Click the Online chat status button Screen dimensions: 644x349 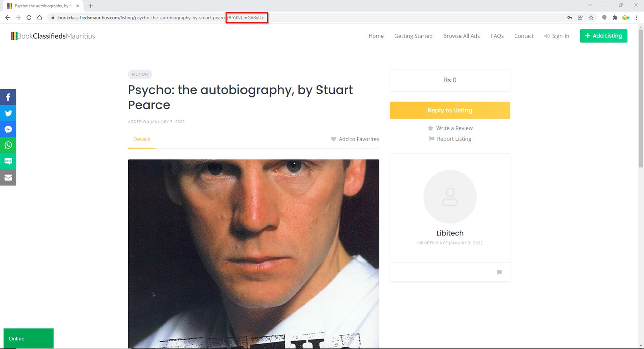[x=28, y=338]
